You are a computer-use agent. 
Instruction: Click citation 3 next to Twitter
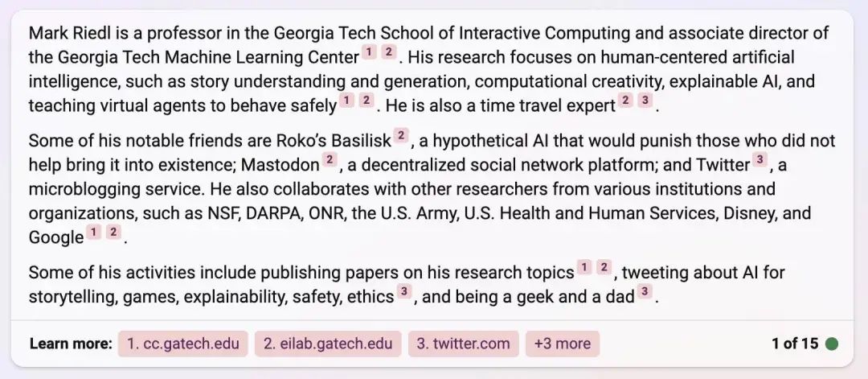pos(760,161)
